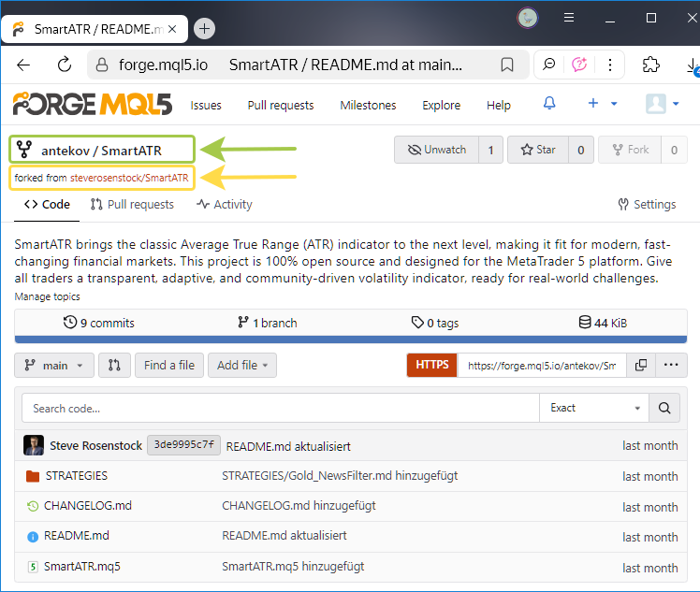
Task: Expand the Add file dropdown
Action: [242, 366]
